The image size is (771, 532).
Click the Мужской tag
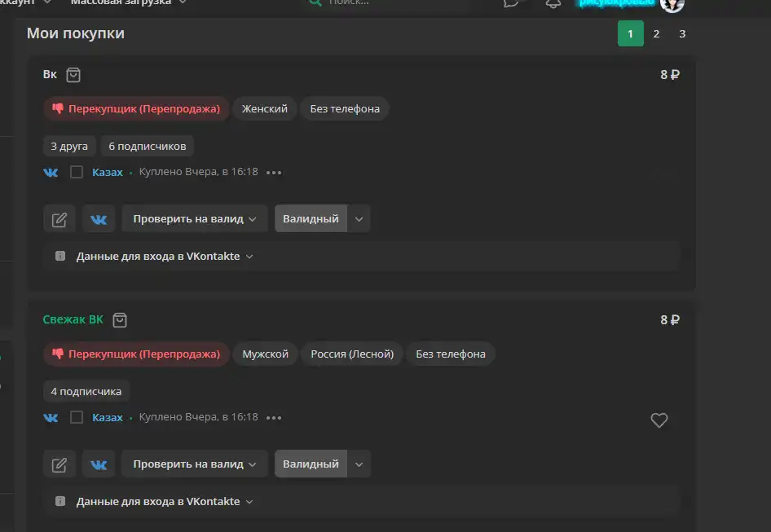point(265,354)
